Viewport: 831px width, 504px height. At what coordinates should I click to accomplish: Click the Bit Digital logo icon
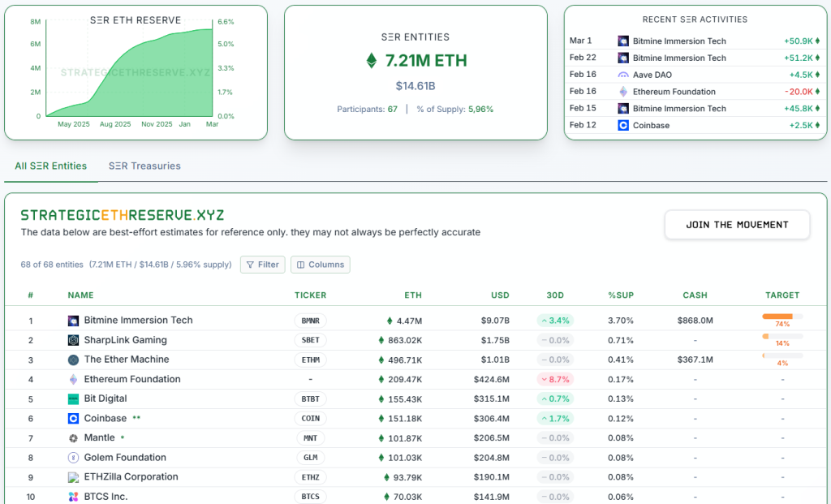click(73, 398)
